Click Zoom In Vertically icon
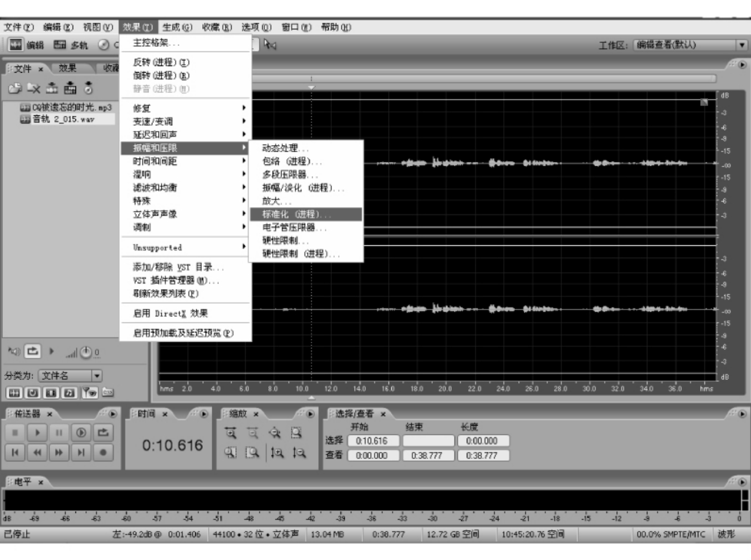Image resolution: width=751 pixels, height=560 pixels. click(x=277, y=453)
